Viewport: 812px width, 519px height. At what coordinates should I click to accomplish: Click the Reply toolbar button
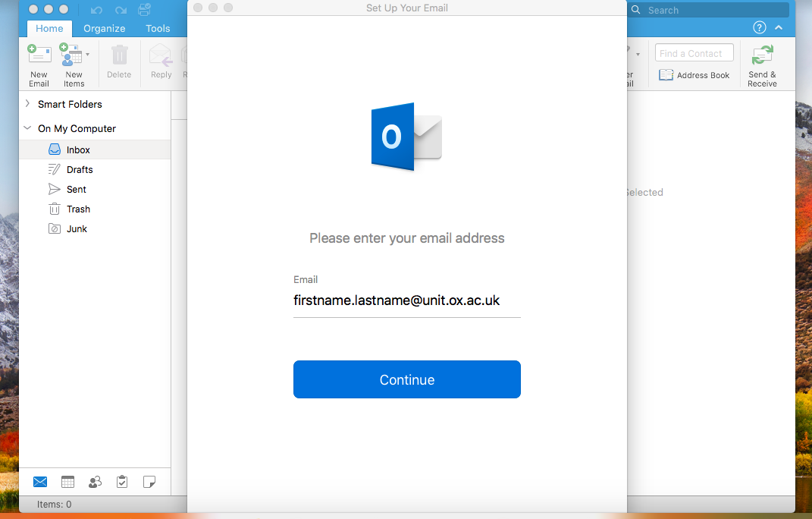click(161, 62)
